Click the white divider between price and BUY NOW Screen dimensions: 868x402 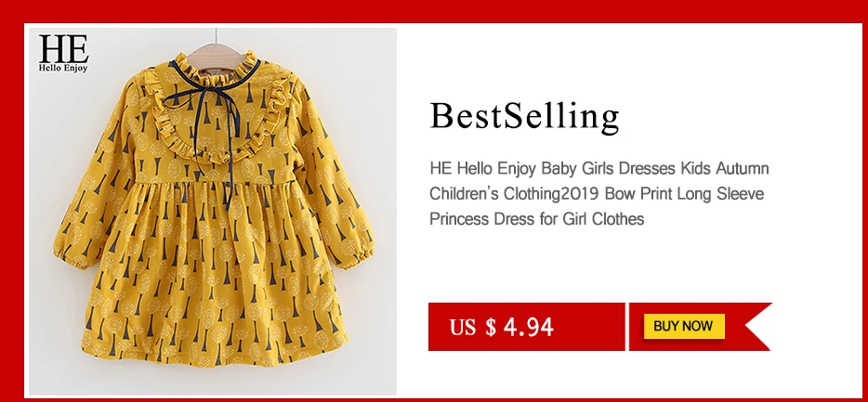(x=627, y=327)
